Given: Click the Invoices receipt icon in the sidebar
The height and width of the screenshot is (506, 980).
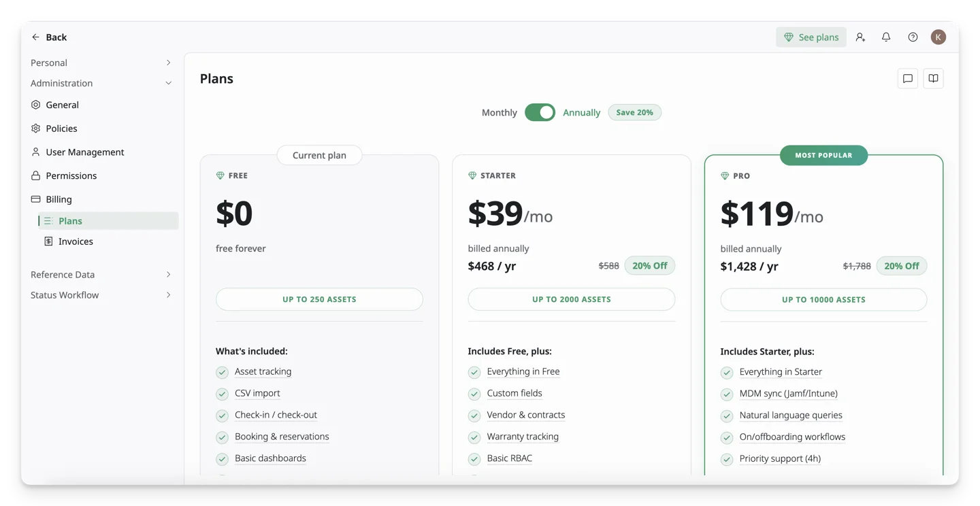Looking at the screenshot, I should [x=48, y=241].
